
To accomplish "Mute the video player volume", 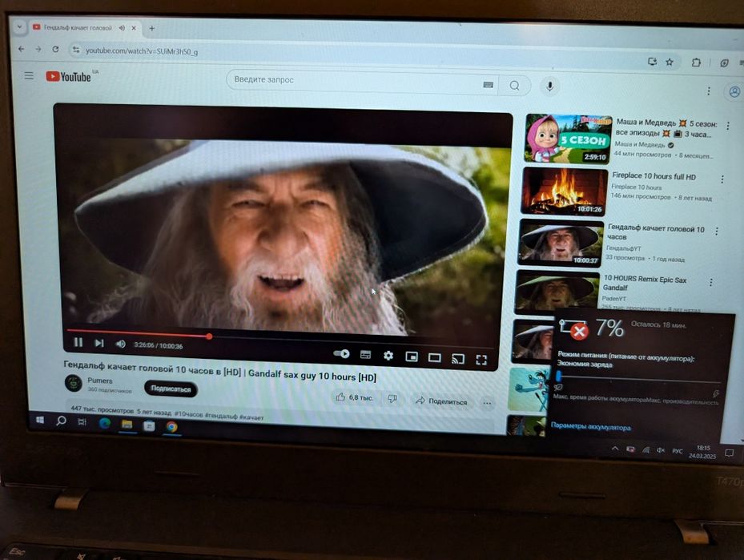I will pos(121,344).
